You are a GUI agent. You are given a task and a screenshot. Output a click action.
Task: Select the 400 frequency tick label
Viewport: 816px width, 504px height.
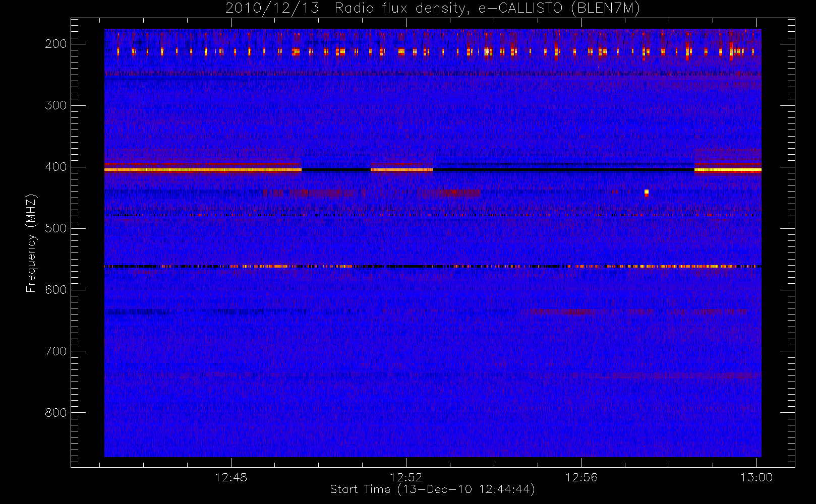click(x=56, y=167)
